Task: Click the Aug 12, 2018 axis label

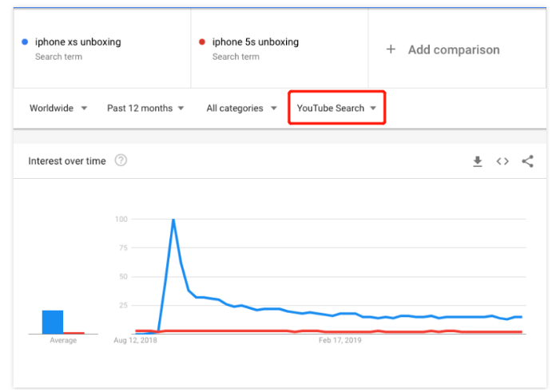Action: pyautogui.click(x=136, y=340)
